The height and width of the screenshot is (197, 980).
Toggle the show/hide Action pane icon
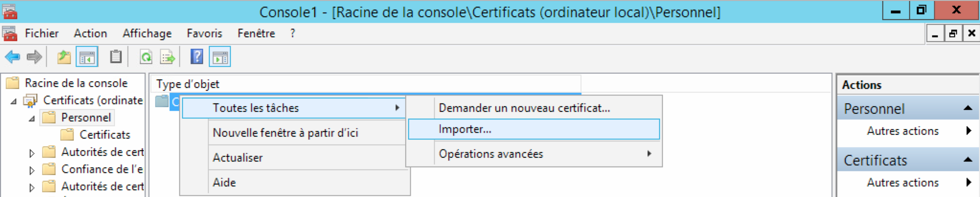tap(220, 57)
